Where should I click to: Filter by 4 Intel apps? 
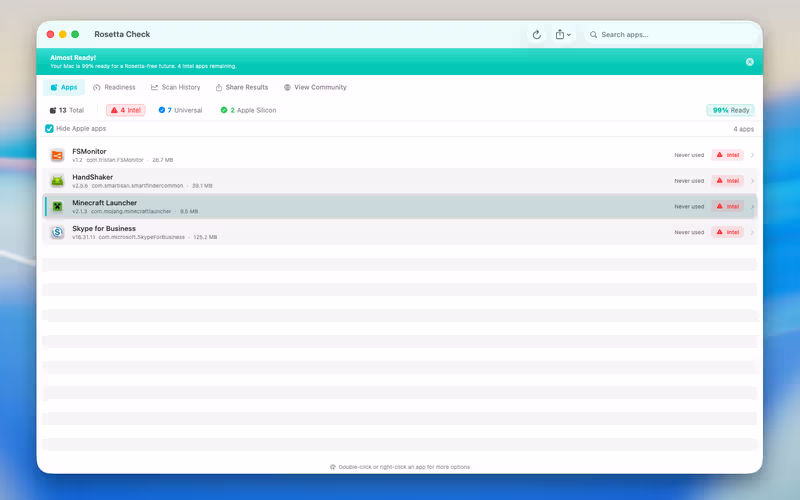pyautogui.click(x=126, y=110)
